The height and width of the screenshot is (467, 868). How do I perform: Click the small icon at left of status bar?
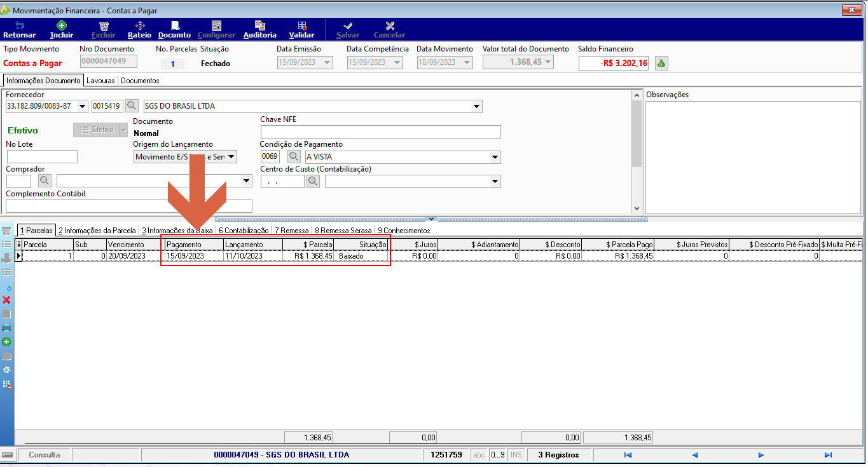point(8,455)
